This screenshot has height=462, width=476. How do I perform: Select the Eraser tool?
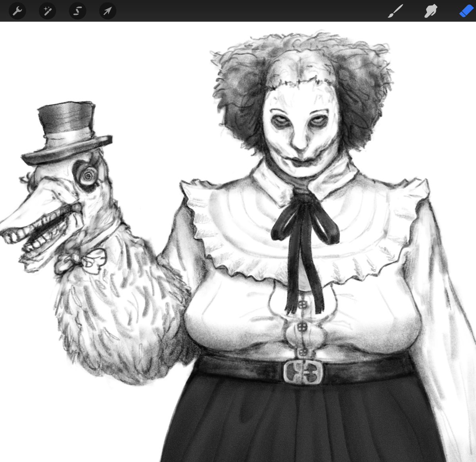pyautogui.click(x=466, y=11)
